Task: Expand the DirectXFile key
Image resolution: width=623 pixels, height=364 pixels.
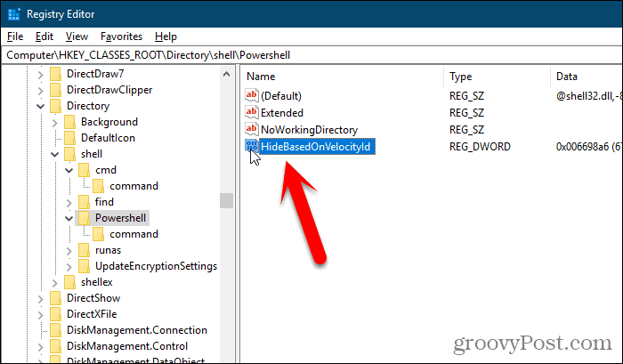Action: pos(41,314)
